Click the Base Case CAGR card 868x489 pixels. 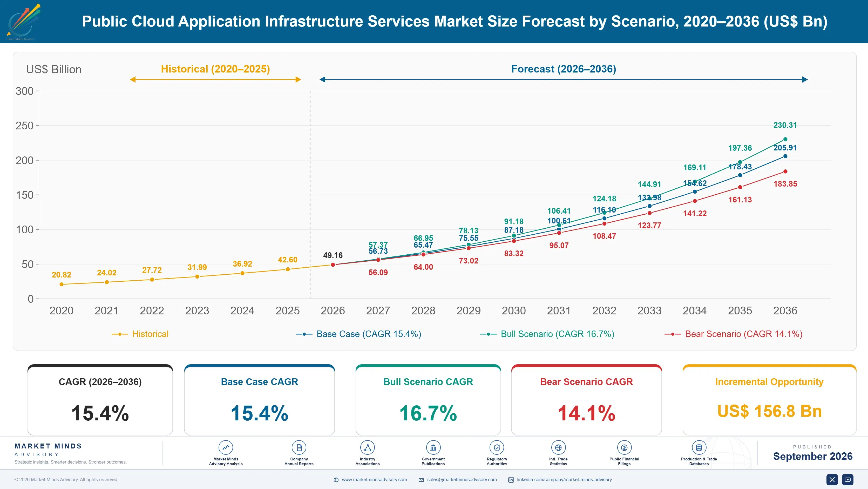coord(260,400)
